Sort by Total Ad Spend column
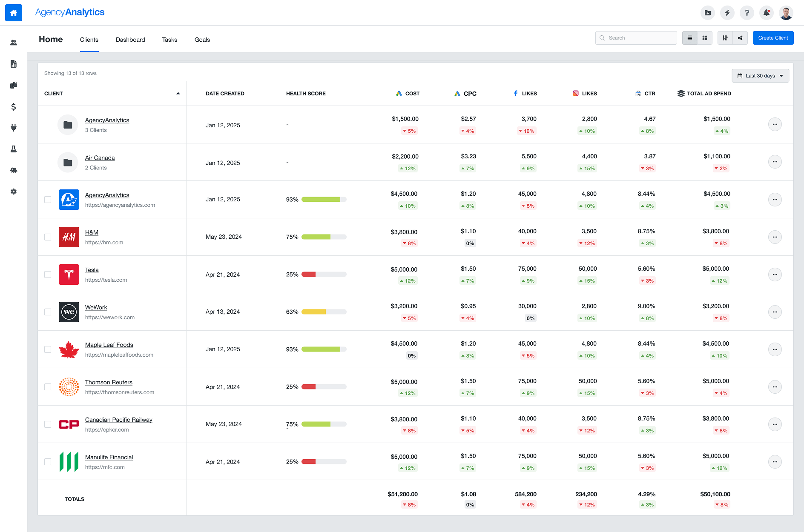This screenshot has height=532, width=804. tap(704, 94)
